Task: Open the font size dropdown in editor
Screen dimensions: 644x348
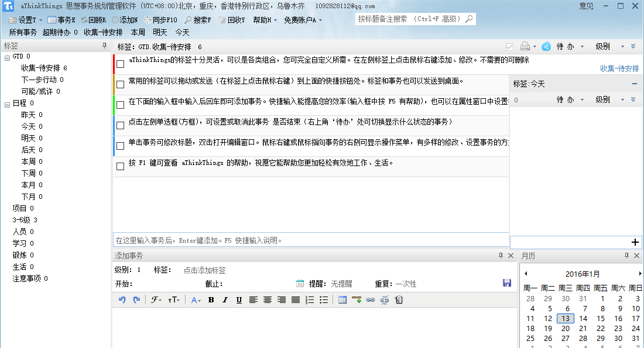Action: click(174, 300)
